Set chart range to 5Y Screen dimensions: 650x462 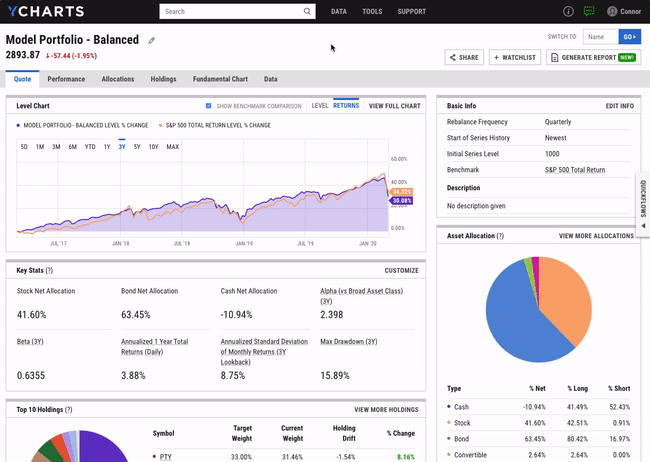point(137,146)
